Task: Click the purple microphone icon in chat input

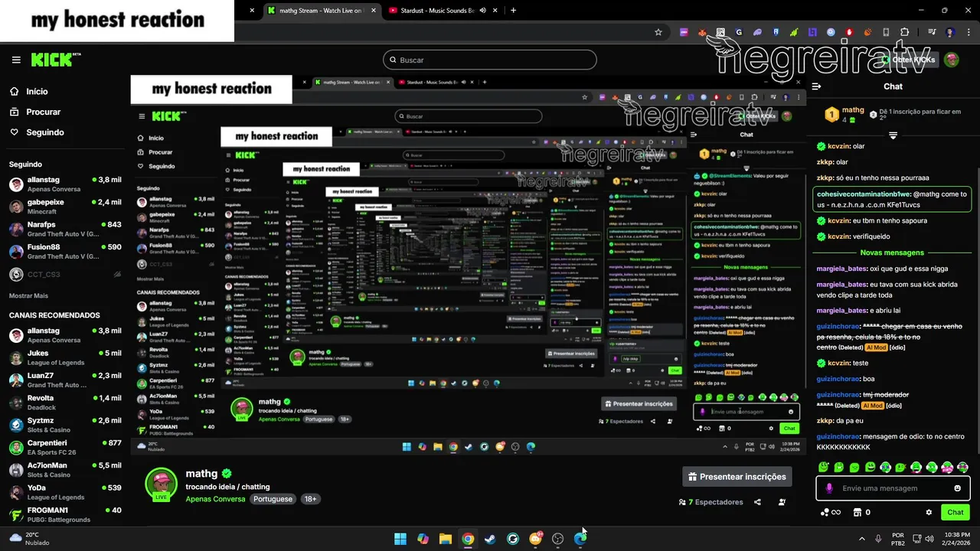Action: [x=829, y=488]
